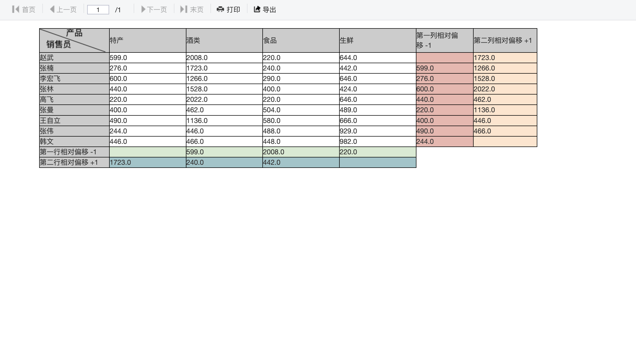The width and height of the screenshot is (636, 364).
Task: Select 韩文's 生鲜 value 982.0
Action: coord(378,142)
